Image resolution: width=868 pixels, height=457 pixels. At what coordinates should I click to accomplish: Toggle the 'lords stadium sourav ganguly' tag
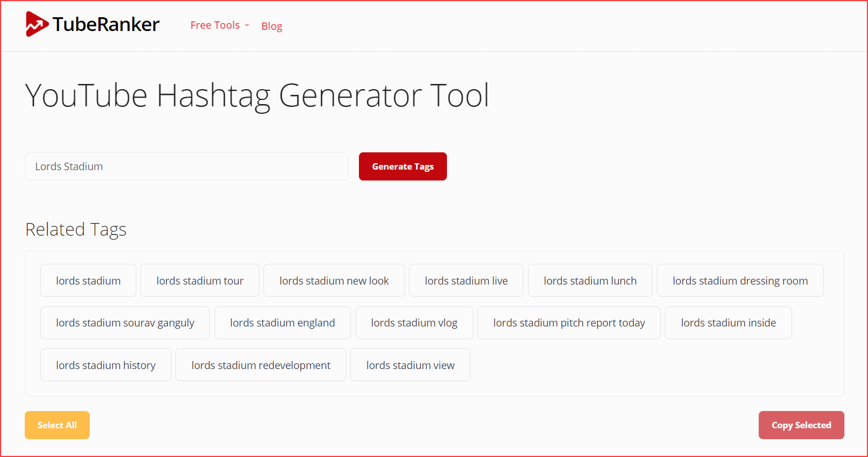pos(125,322)
